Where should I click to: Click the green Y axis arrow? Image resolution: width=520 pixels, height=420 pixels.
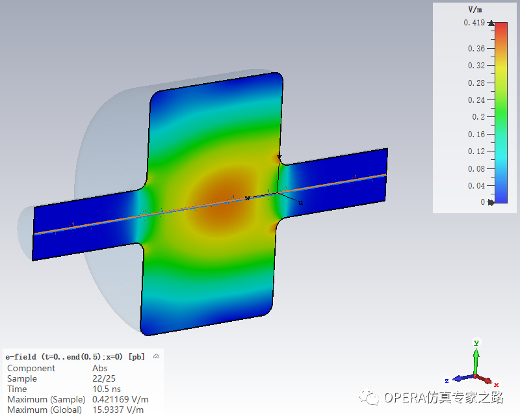476,362
